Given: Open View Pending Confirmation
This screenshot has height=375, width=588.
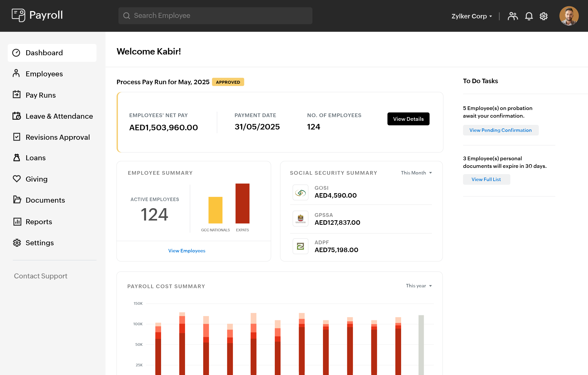Looking at the screenshot, I should 500,130.
